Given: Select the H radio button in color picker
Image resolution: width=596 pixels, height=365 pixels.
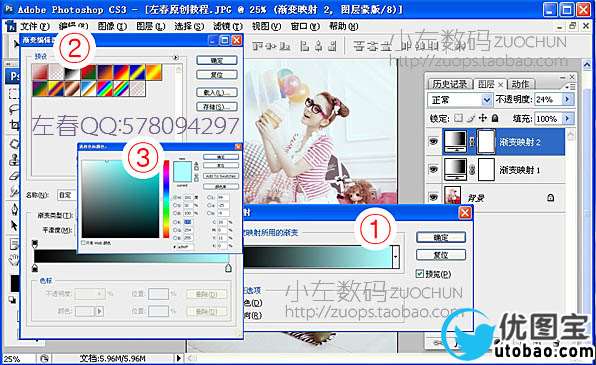Looking at the screenshot, I should (175, 198).
